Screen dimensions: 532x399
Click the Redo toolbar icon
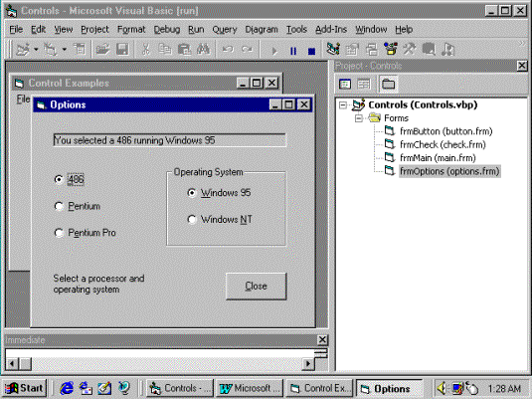[x=247, y=50]
